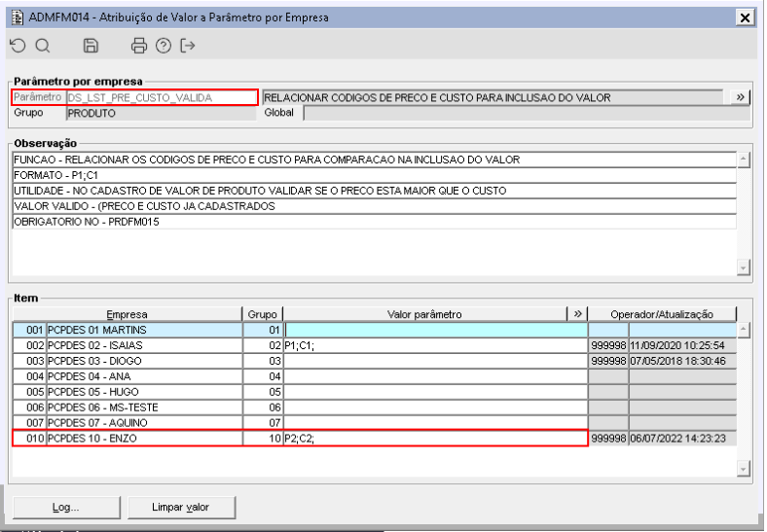Click the Operador/Atualização column header
Image resolution: width=767 pixels, height=532 pixels.
tap(662, 314)
